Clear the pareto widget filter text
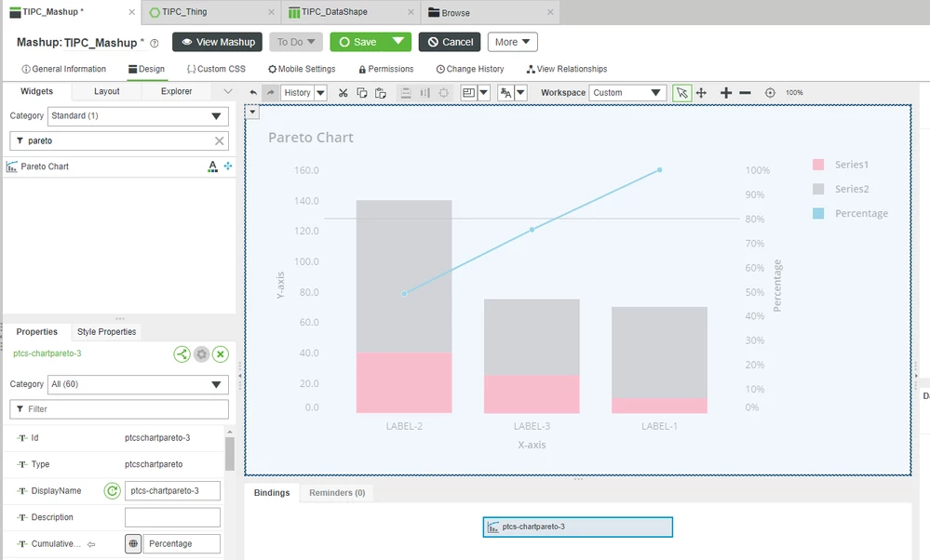 point(220,140)
